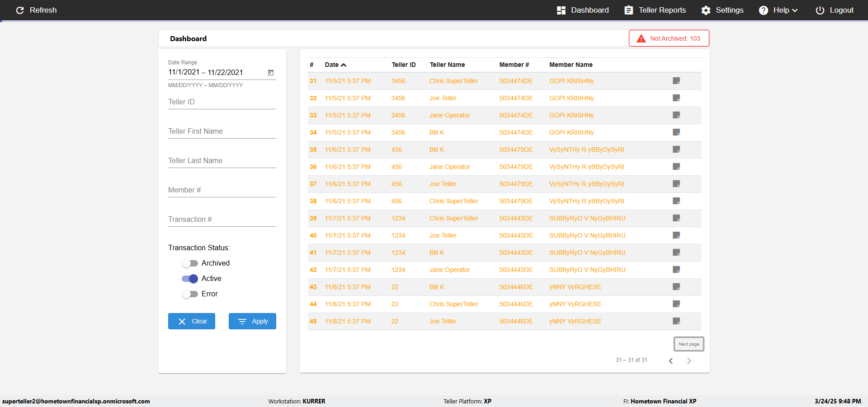Focus the Teller ID input field
The image size is (868, 407).
(222, 102)
